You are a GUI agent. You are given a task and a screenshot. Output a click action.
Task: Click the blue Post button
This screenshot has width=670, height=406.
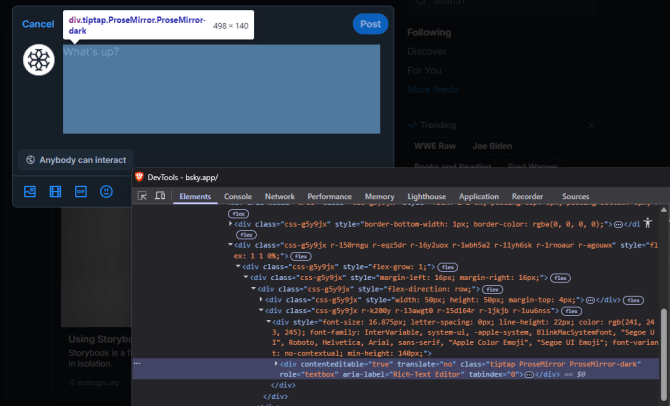pos(370,24)
